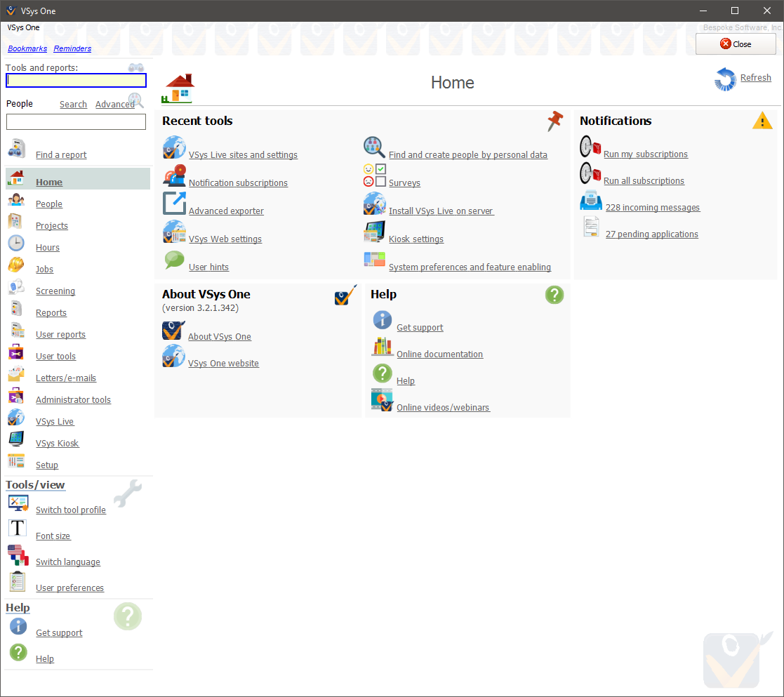Open System preferences and feature enabling
This screenshot has width=784, height=697.
click(x=469, y=267)
